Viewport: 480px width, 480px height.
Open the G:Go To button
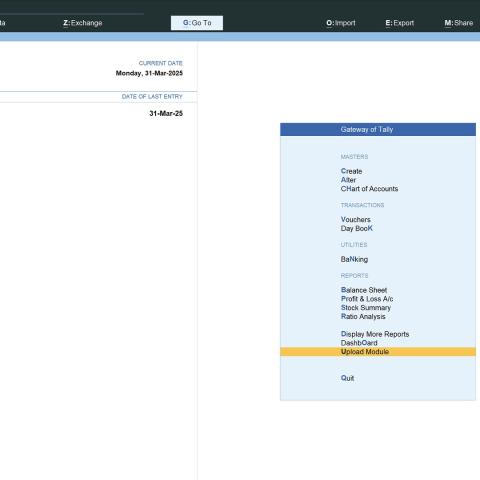tap(197, 23)
